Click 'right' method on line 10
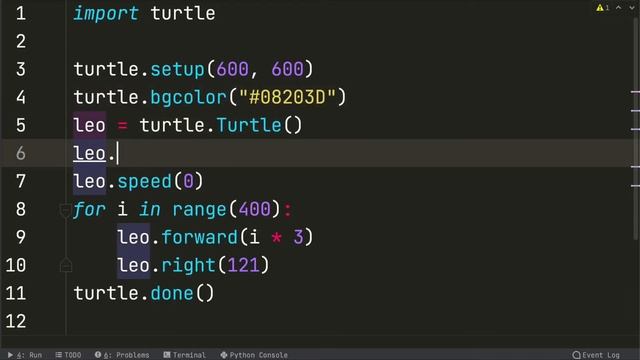 point(189,265)
